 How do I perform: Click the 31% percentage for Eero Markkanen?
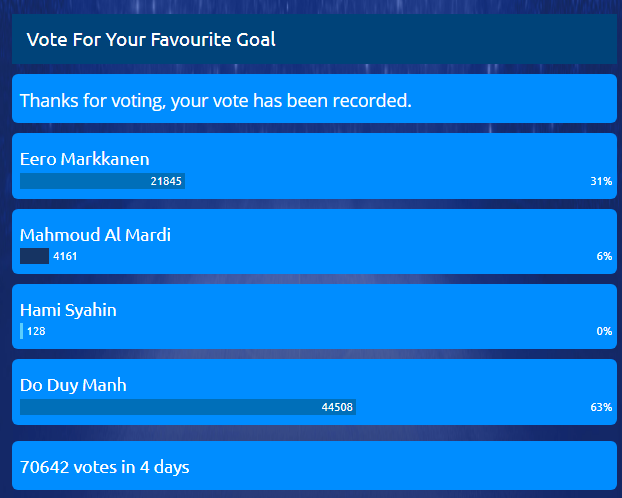(600, 182)
